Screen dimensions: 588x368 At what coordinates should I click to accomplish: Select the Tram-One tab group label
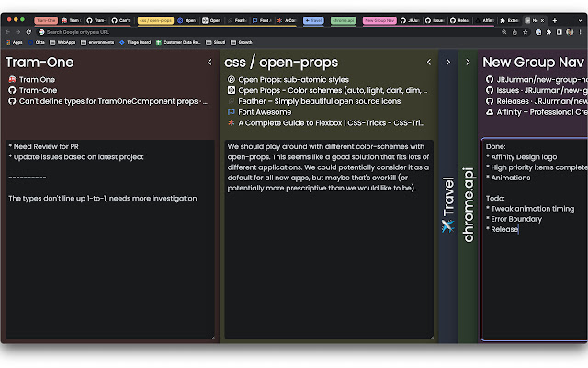click(x=46, y=19)
